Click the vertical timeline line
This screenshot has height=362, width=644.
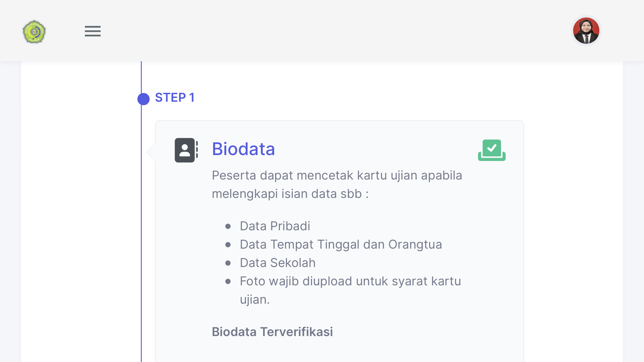coord(141,233)
